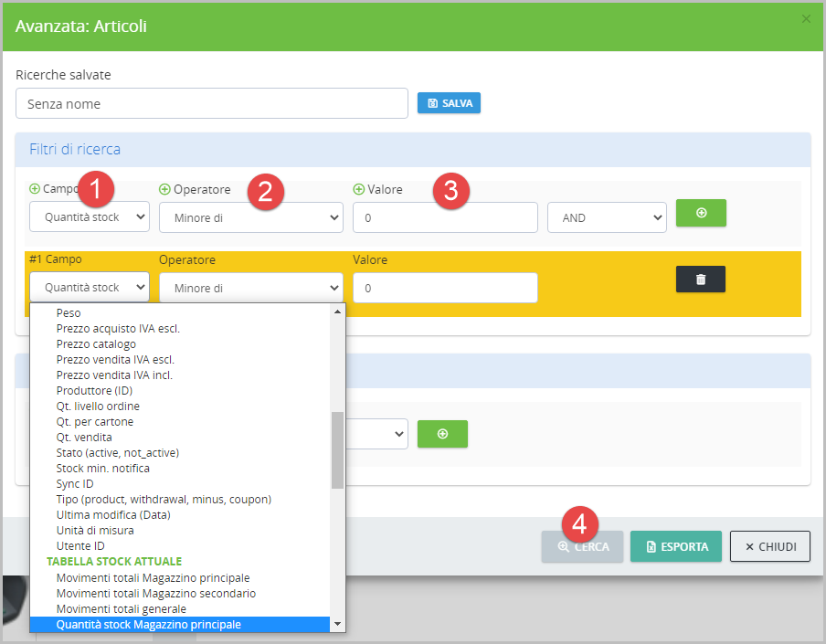
Task: Delete filter row #1 with trash icon
Action: [700, 280]
